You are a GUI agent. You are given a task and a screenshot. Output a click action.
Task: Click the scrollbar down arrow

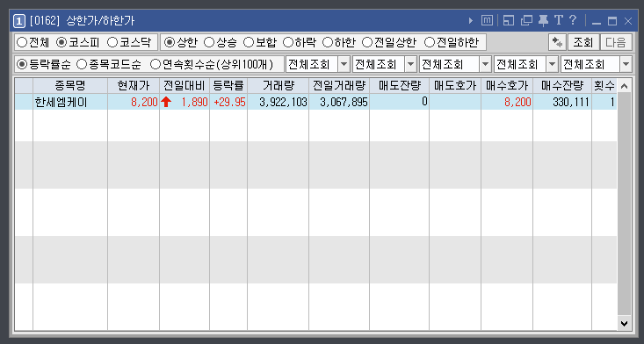[x=624, y=324]
